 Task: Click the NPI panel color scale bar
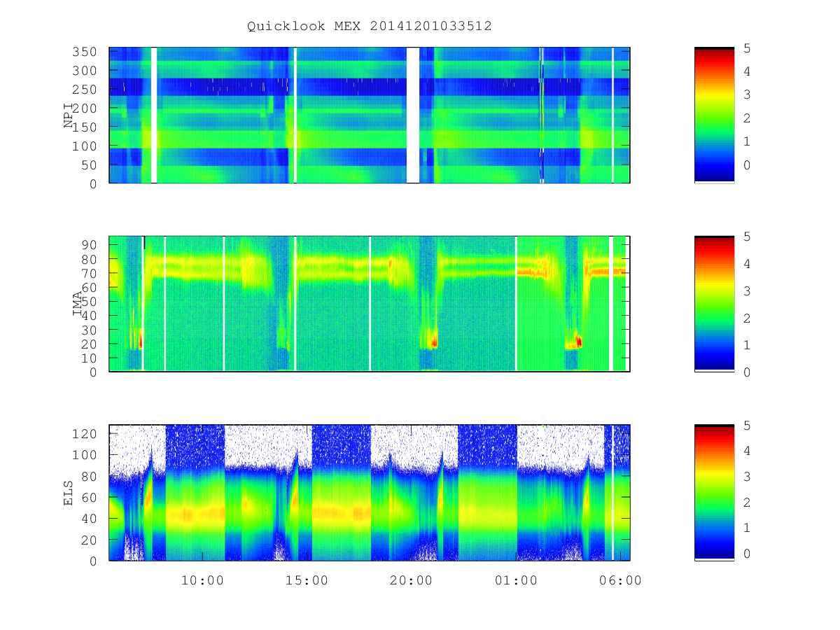click(714, 115)
